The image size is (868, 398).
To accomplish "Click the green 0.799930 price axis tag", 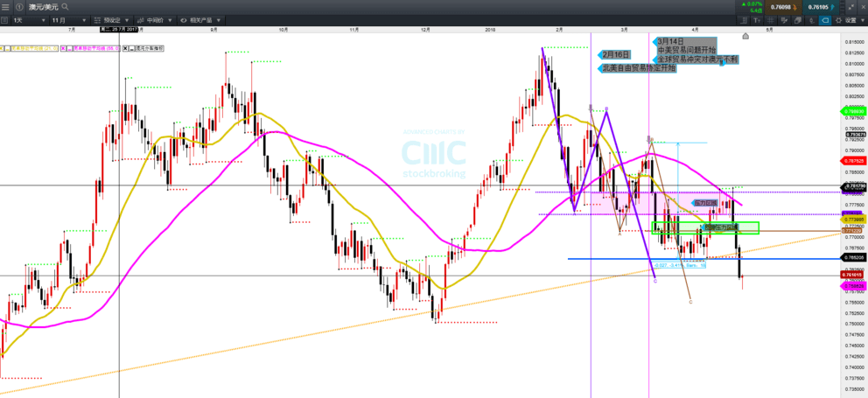I will pyautogui.click(x=853, y=111).
